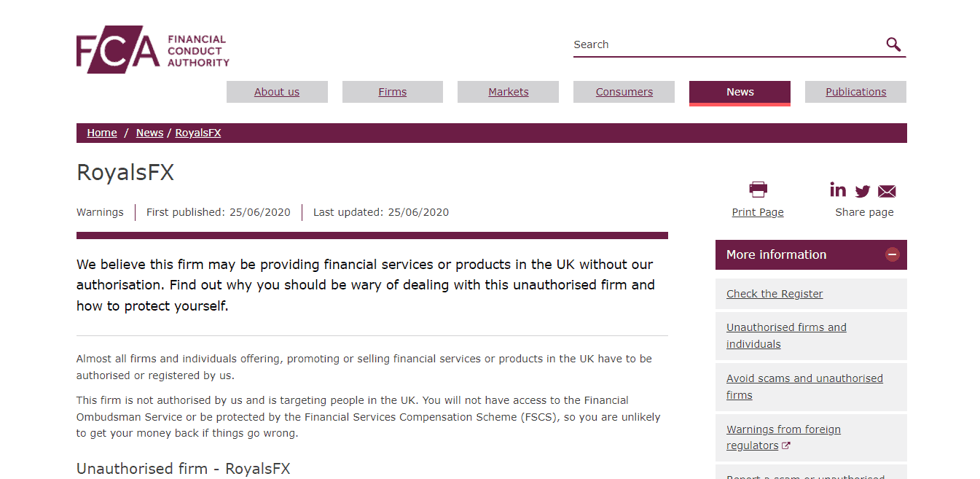Go to the Markets section
Screen dimensions: 980x479
508,92
